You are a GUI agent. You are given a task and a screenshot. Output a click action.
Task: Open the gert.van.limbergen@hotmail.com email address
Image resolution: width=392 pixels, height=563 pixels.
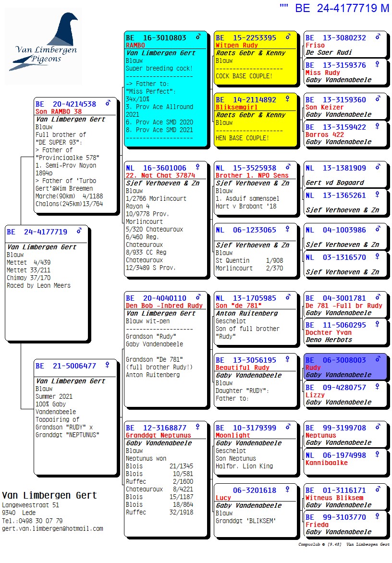coord(52,528)
